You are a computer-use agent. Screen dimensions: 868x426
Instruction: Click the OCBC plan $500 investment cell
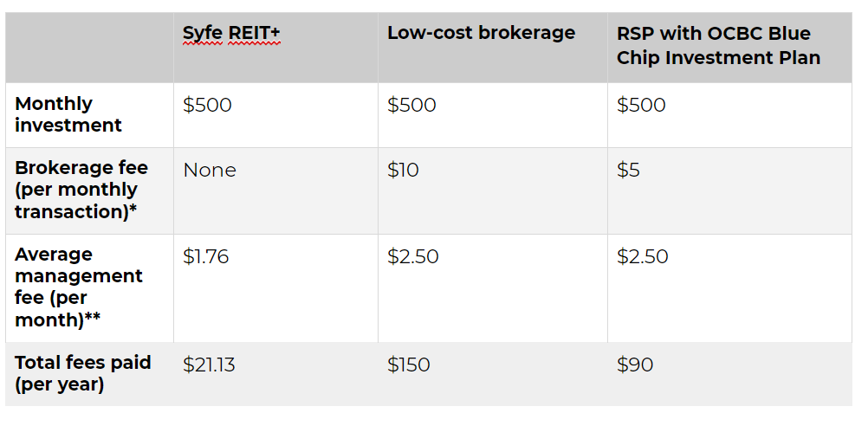coord(729,115)
